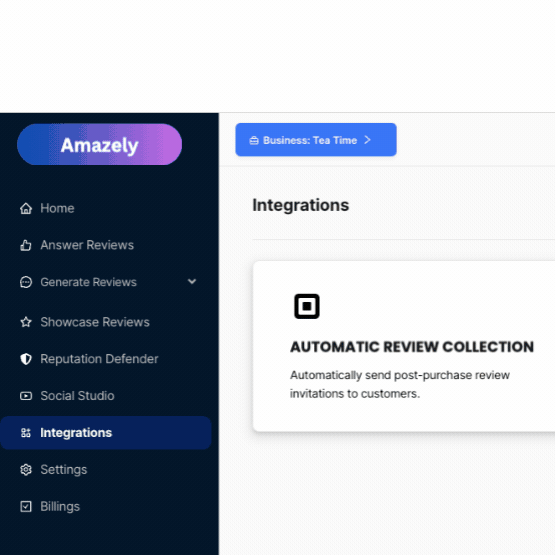Viewport: 555px width, 555px height.
Task: Click the Home house icon
Action: [26, 208]
